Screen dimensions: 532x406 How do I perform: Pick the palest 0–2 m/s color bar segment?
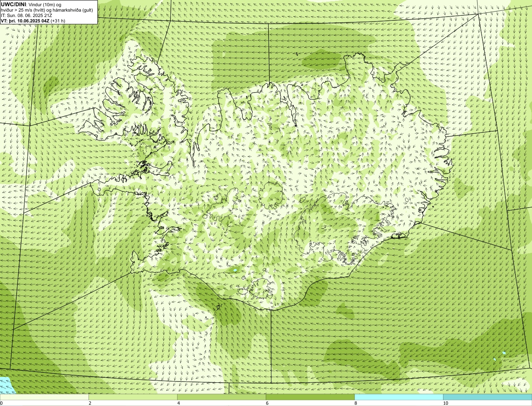[44, 397]
